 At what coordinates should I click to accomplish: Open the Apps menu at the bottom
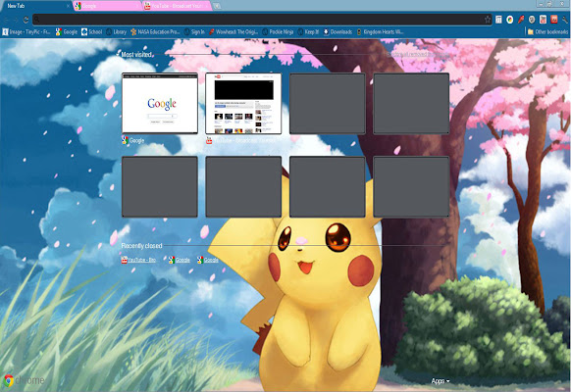[x=441, y=381]
